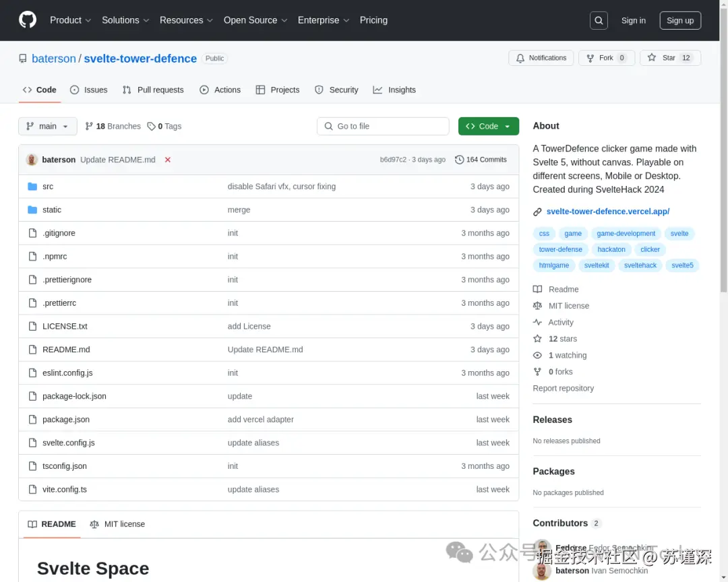This screenshot has width=728, height=582.
Task: Click the tag icon beside 0 Tags
Action: click(x=152, y=126)
